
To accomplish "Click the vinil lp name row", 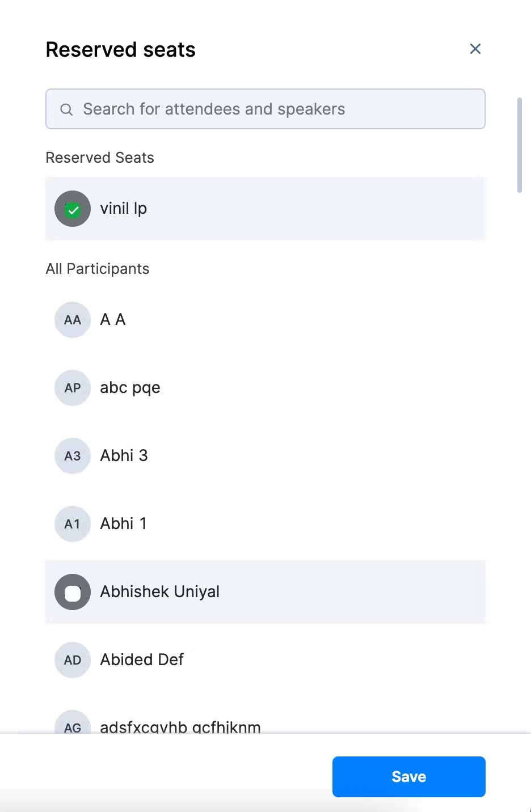I will pos(124,209).
